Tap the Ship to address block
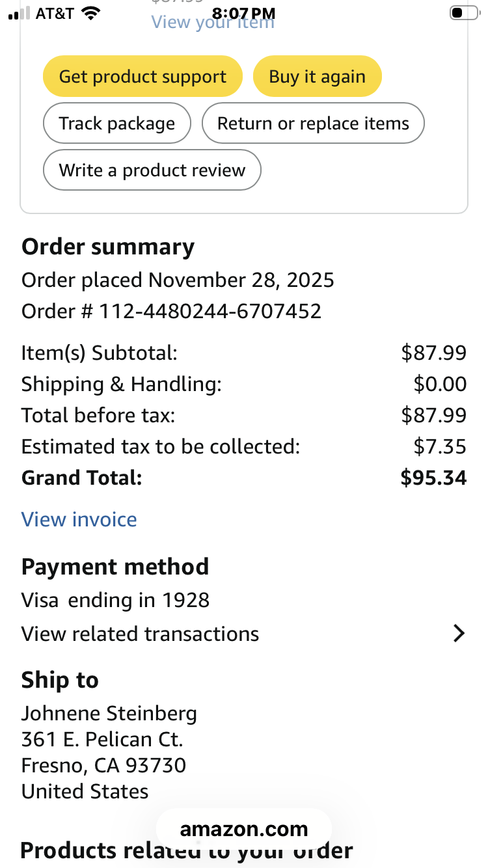488x868 pixels. coord(109,752)
